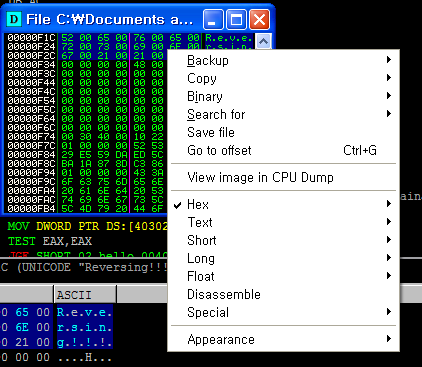Select dump row at offset 00000F34

pos(85,65)
